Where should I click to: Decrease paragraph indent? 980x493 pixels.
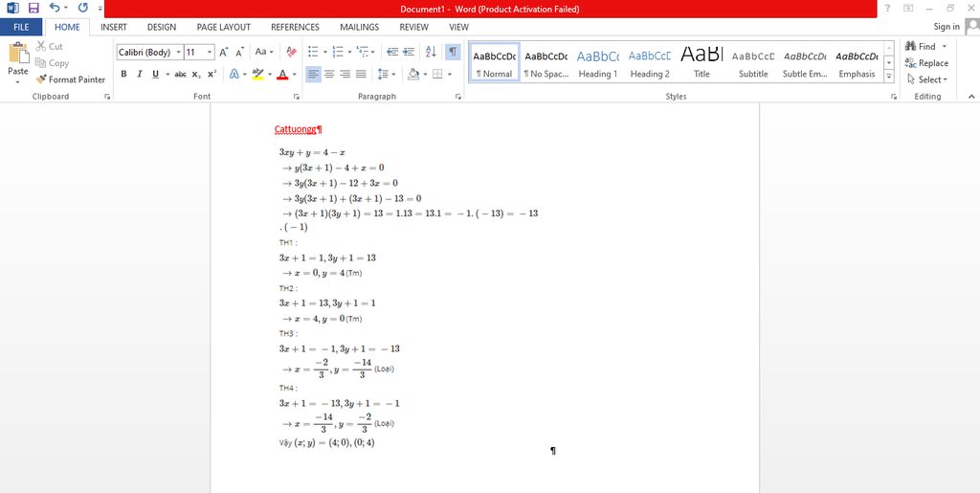pyautogui.click(x=392, y=53)
